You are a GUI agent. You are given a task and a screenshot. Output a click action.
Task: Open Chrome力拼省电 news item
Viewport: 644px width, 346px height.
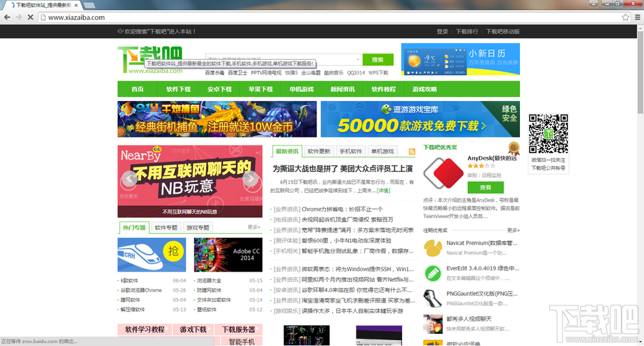click(x=342, y=209)
